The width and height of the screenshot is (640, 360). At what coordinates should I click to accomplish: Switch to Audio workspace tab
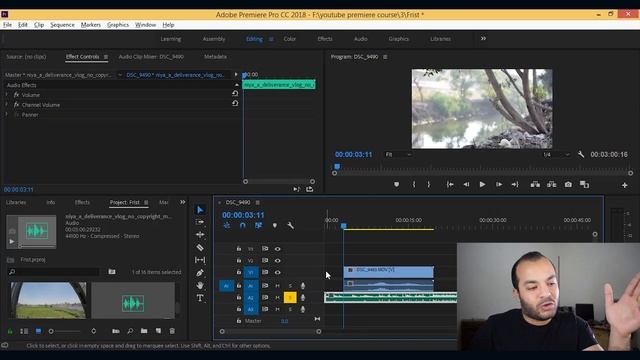(x=361, y=39)
